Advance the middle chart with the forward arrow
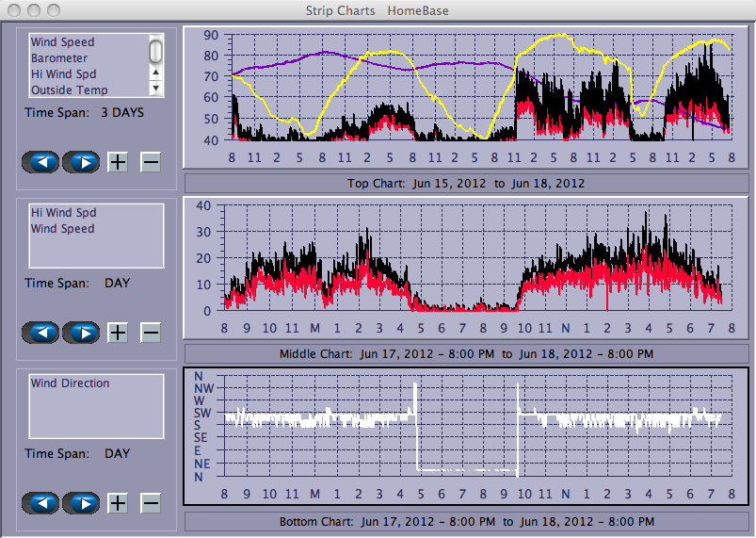This screenshot has width=756, height=538. pyautogui.click(x=82, y=332)
